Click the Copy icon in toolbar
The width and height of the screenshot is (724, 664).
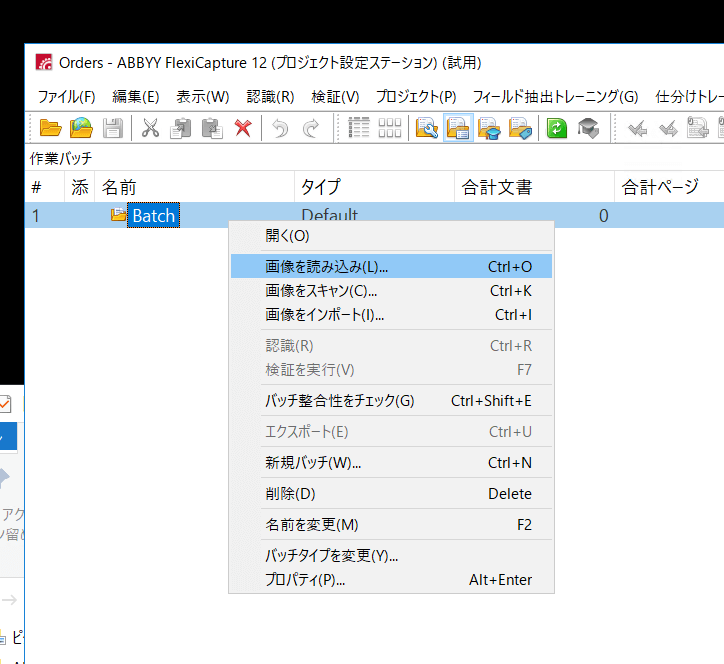[x=181, y=128]
